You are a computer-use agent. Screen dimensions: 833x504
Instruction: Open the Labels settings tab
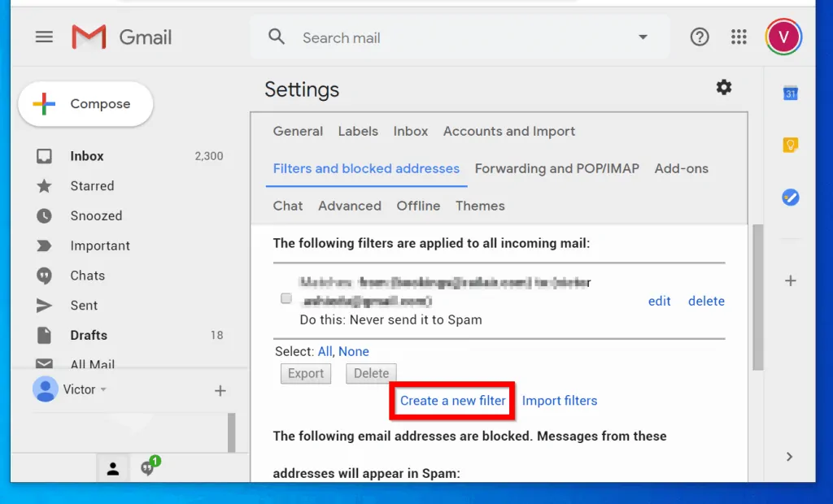(358, 131)
